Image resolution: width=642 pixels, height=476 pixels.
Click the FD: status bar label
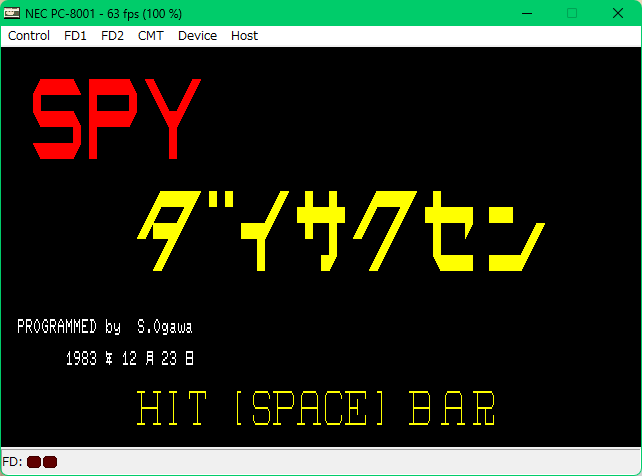[x=12, y=462]
